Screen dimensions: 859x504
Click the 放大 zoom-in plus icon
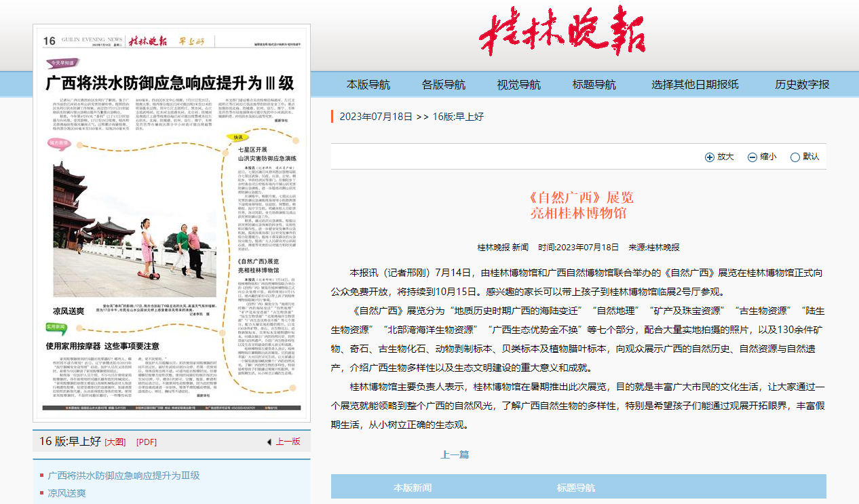point(710,157)
